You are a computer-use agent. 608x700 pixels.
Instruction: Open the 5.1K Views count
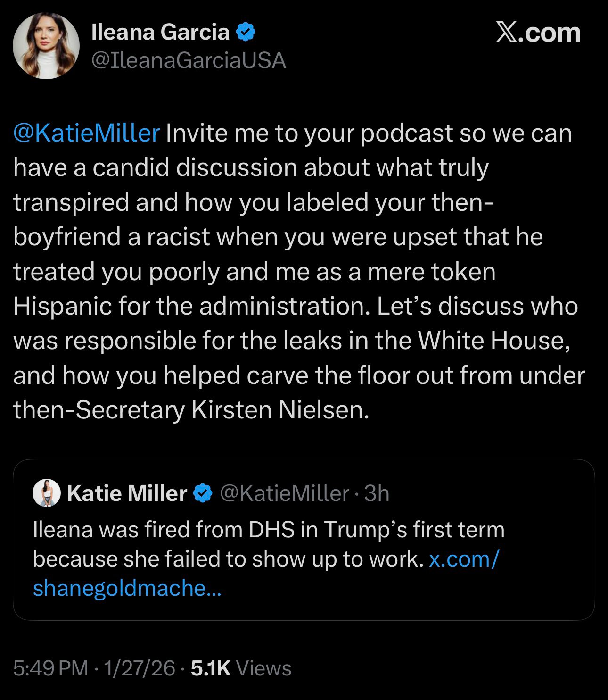pyautogui.click(x=241, y=668)
